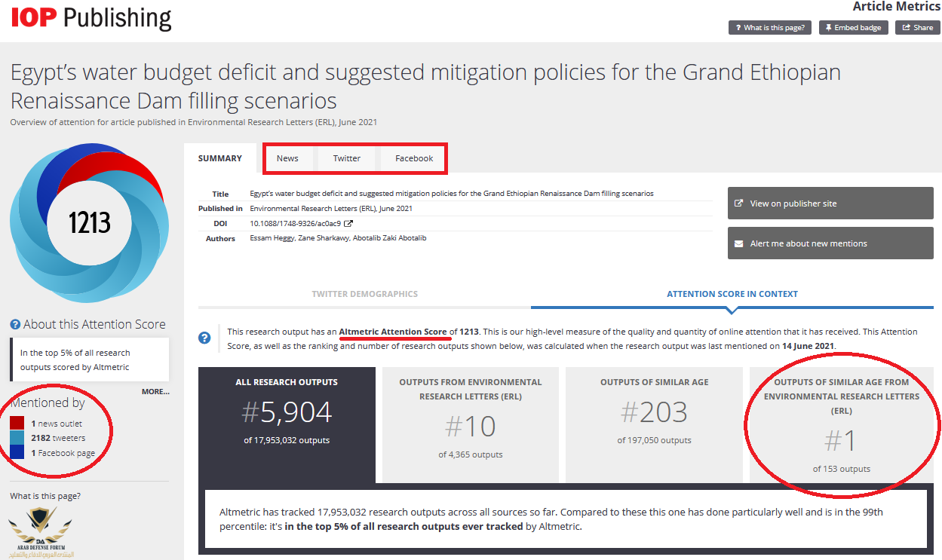Open the 'What is this page?' button
This screenshot has height=560, width=942.
(771, 27)
